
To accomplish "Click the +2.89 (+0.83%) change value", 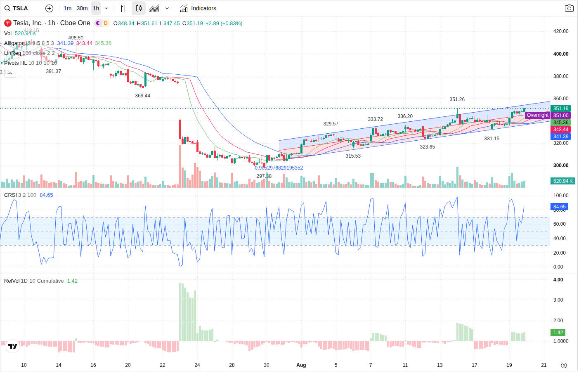I will tap(224, 24).
